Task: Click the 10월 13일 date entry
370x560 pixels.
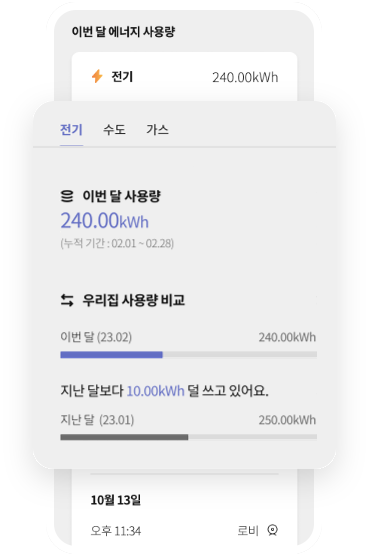Action: pyautogui.click(x=116, y=500)
